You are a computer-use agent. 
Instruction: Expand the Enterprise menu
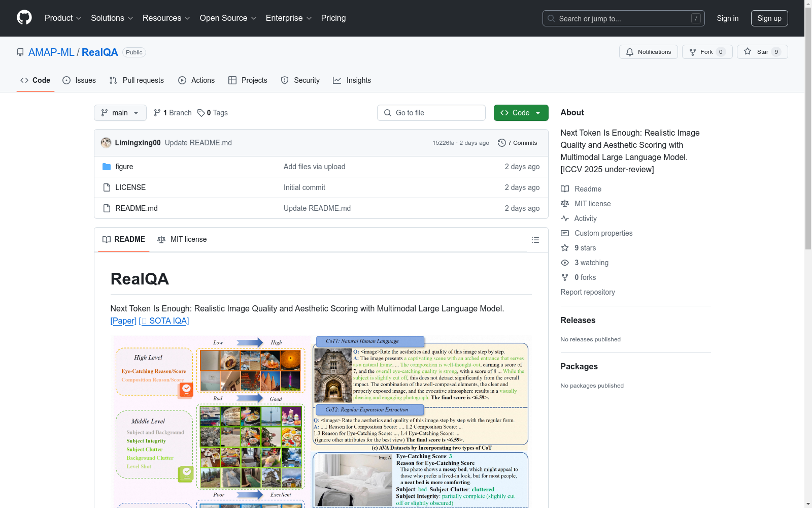[x=288, y=18]
